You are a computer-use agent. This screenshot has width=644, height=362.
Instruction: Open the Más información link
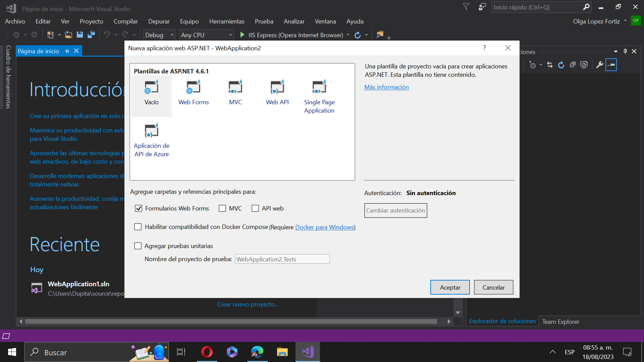tap(386, 87)
